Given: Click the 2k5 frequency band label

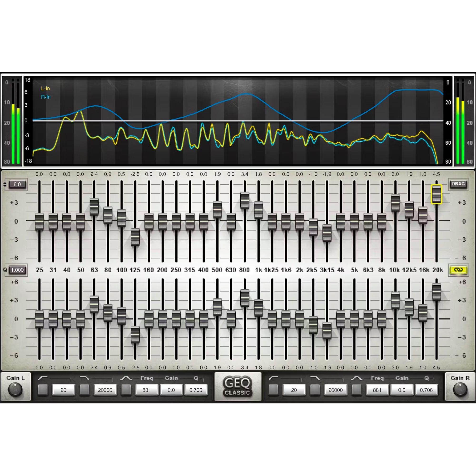Looking at the screenshot, I should pos(312,270).
